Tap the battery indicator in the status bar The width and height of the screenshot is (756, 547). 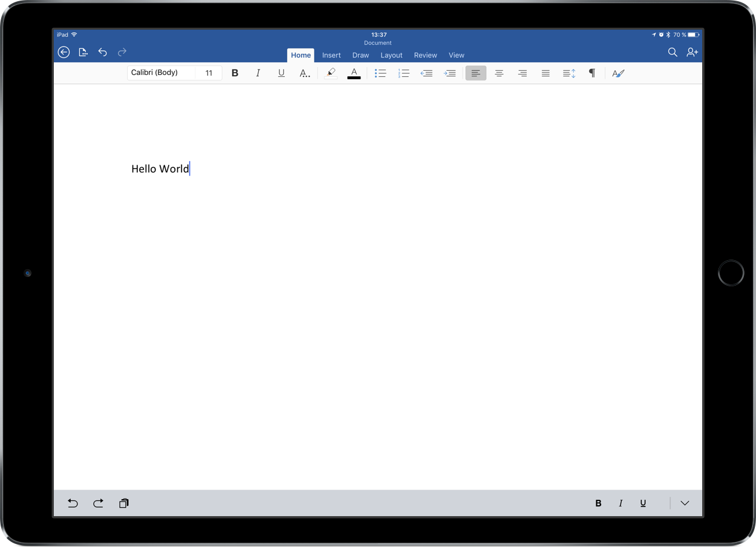click(694, 34)
